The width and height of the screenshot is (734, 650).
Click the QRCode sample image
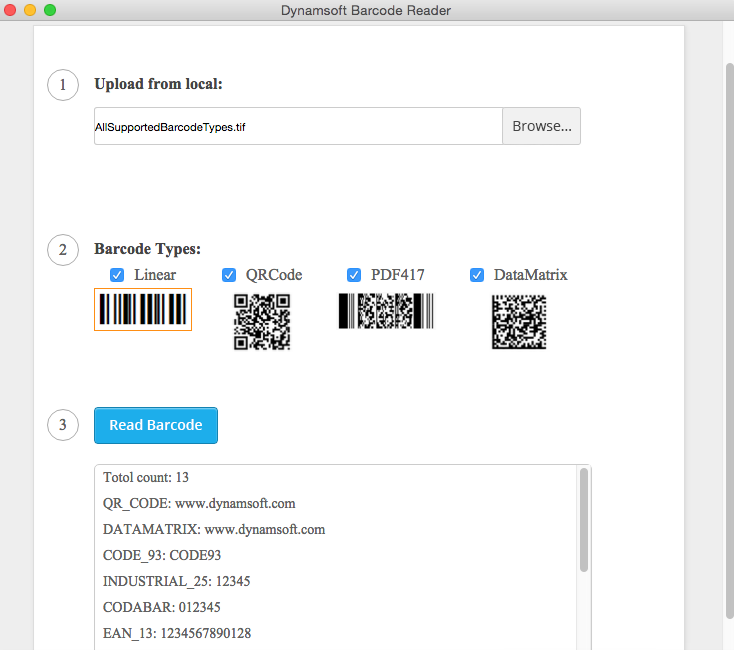(262, 322)
